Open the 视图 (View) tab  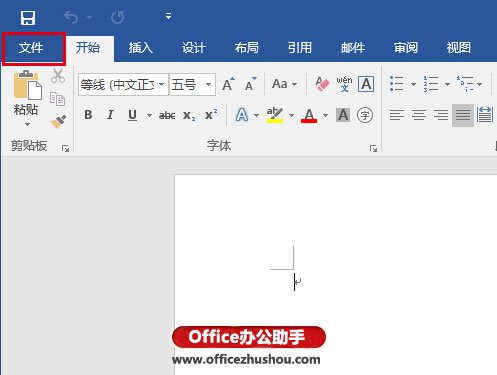[459, 48]
